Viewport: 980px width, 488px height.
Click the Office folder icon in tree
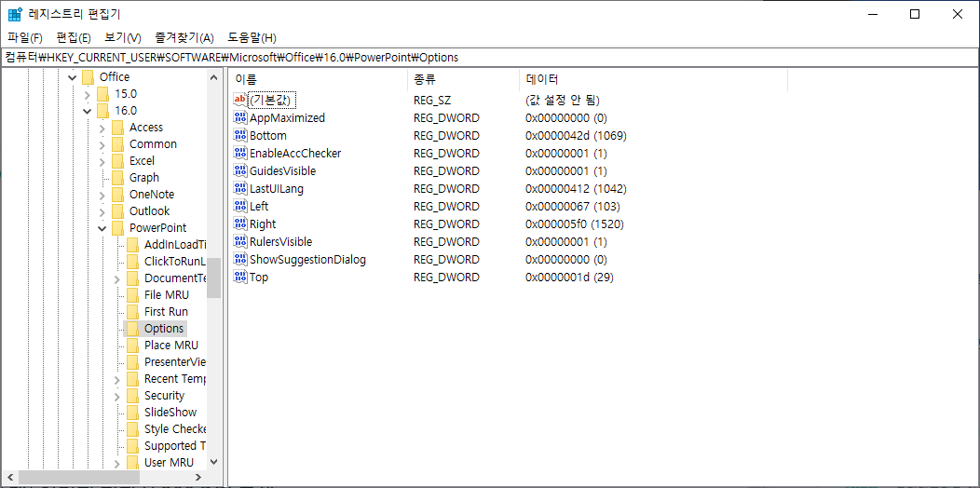88,77
